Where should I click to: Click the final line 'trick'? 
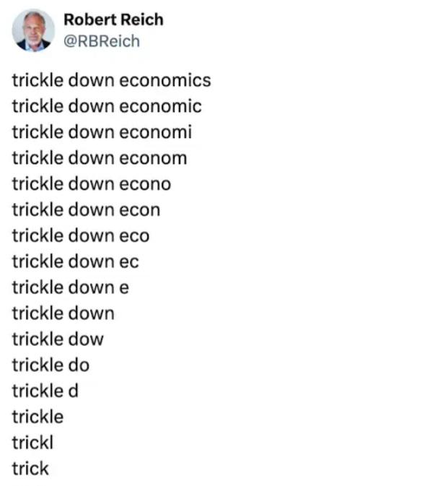pos(30,469)
